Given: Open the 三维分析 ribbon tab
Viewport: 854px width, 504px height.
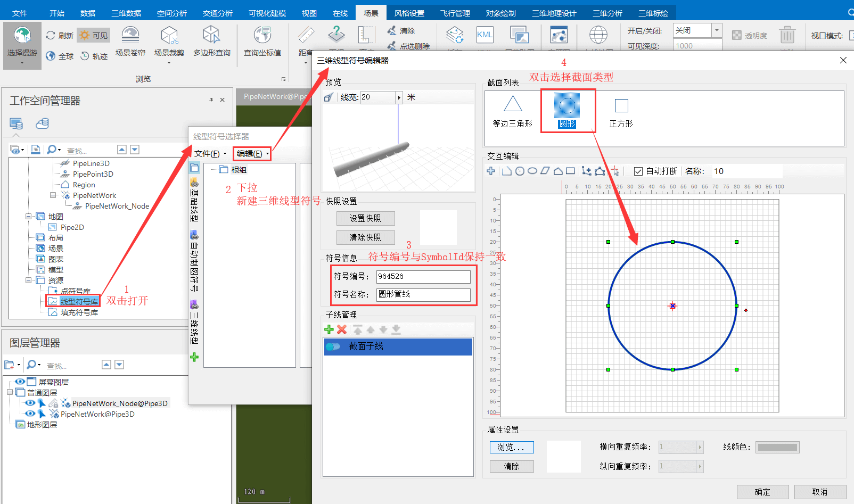Looking at the screenshot, I should pyautogui.click(x=607, y=13).
